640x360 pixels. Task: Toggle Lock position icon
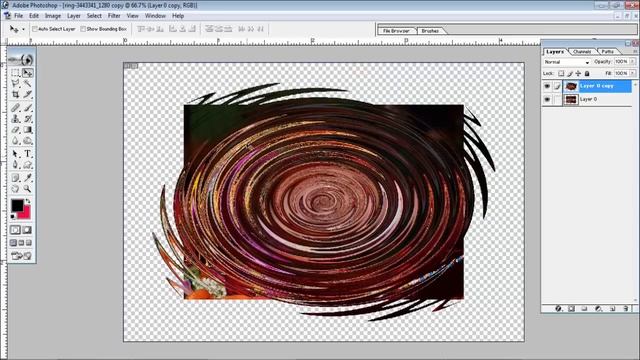pos(578,73)
